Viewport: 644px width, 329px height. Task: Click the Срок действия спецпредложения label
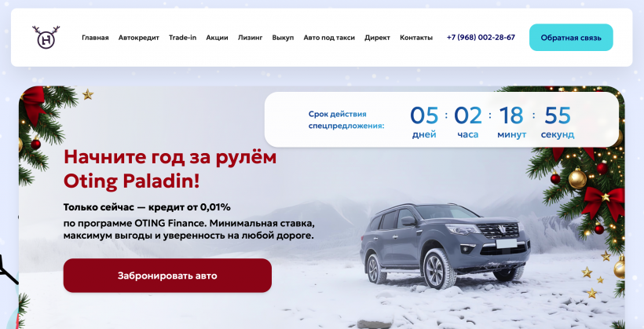tap(346, 120)
